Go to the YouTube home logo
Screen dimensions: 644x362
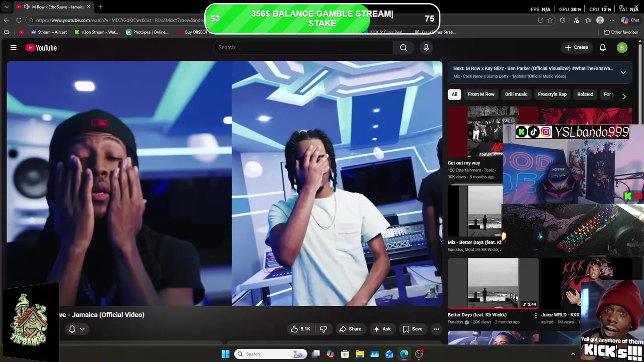[x=41, y=48]
